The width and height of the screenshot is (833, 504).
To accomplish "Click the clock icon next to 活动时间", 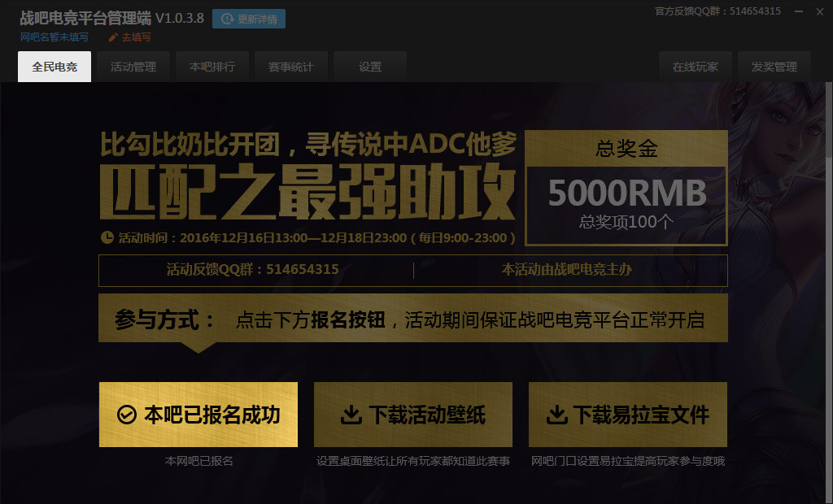I will [107, 237].
